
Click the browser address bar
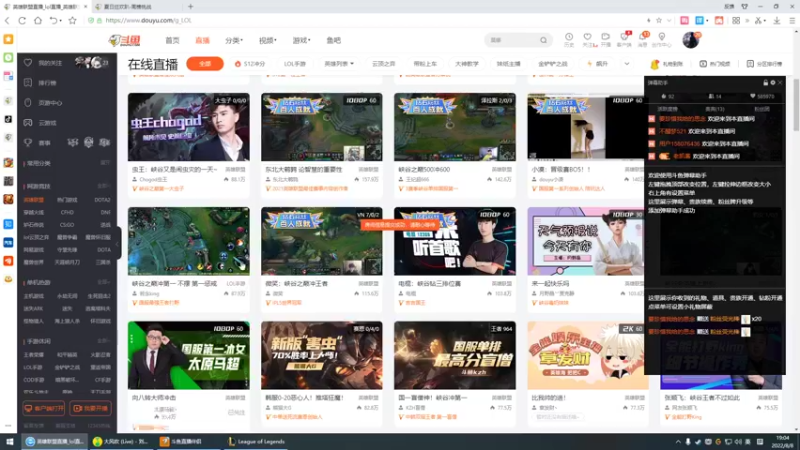pyautogui.click(x=367, y=20)
